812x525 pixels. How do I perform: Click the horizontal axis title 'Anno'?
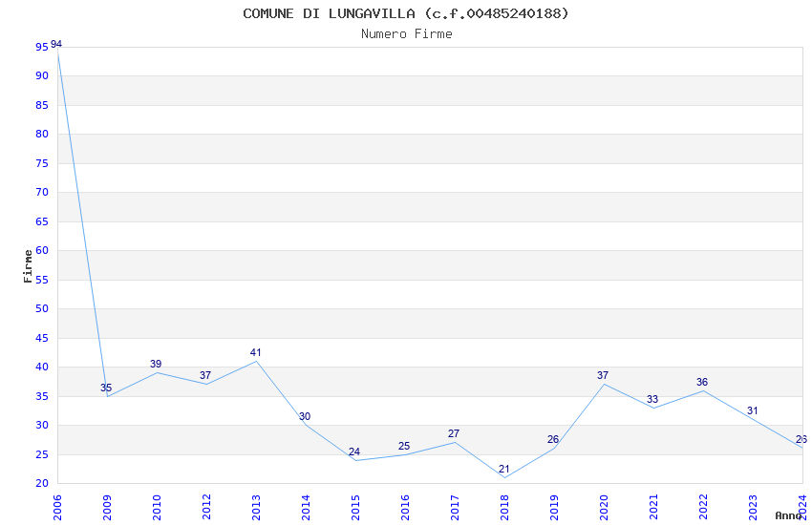(x=788, y=515)
